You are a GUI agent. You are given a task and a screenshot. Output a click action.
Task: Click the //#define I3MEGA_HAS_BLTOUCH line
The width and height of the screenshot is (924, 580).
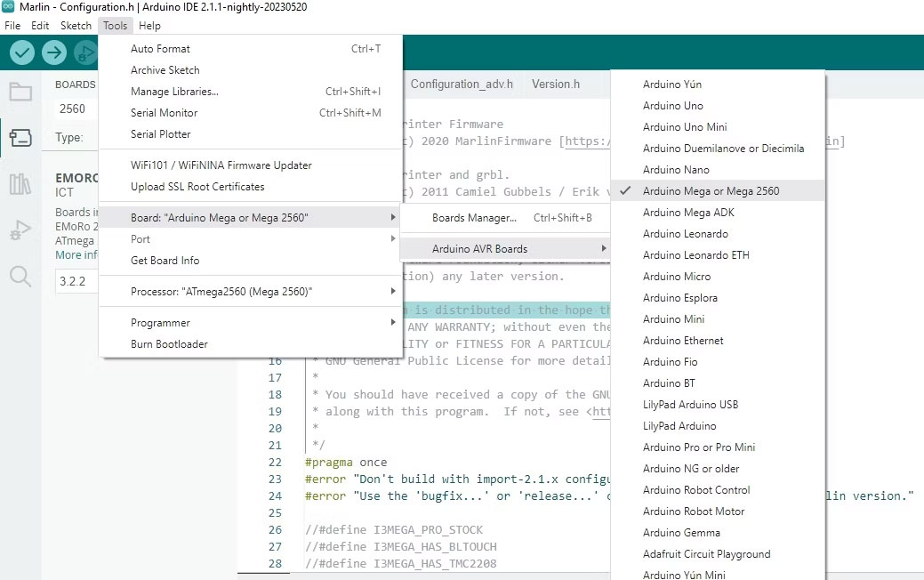[x=401, y=546]
